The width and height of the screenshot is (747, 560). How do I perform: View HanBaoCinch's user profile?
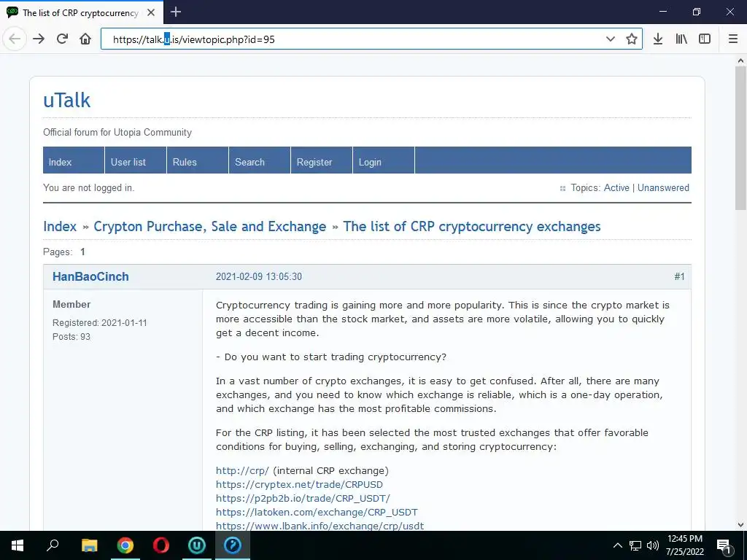tap(90, 276)
